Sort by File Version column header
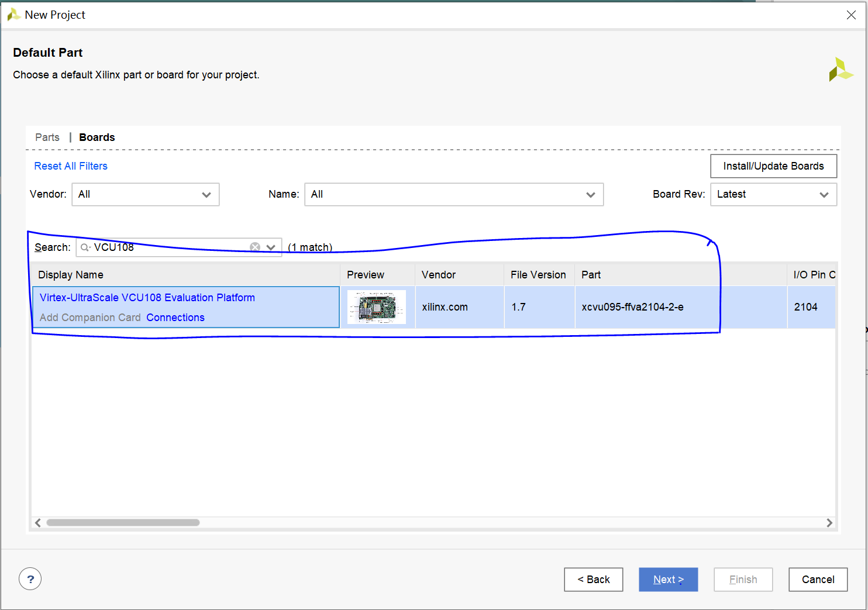This screenshot has width=868, height=610. 539,275
